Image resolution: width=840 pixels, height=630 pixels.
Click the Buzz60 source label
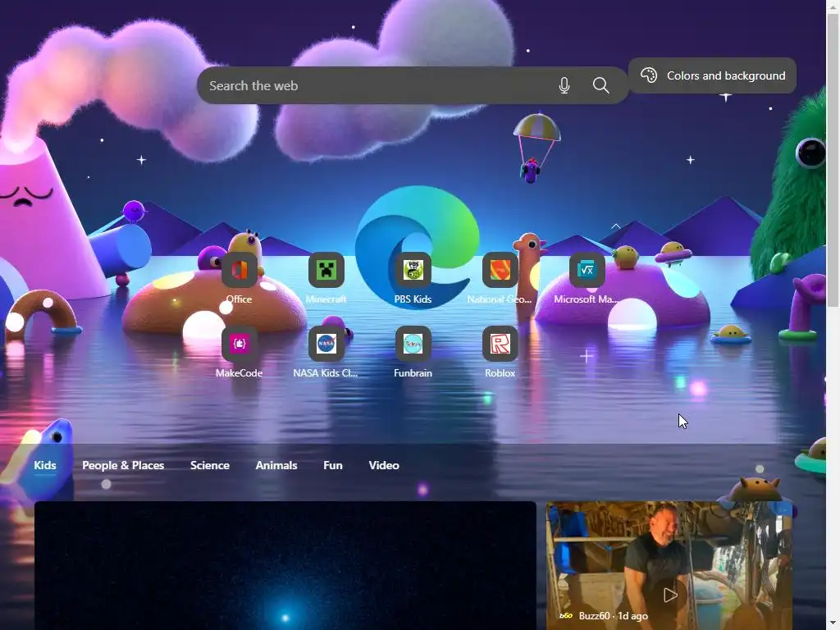coord(596,615)
